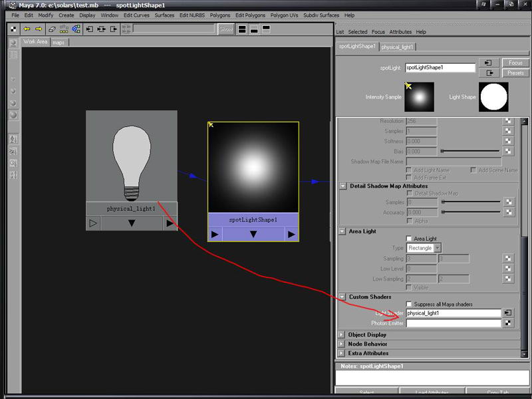Click the checker map button beside Photon Emitter
The height and width of the screenshot is (399, 532).
(508, 323)
